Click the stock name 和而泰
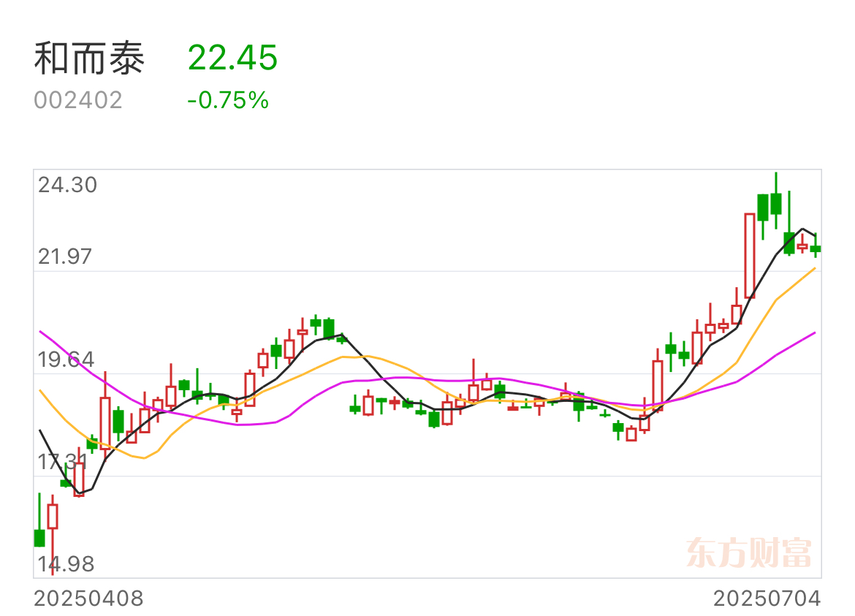Viewport: 855px width, 616px height. point(89,58)
